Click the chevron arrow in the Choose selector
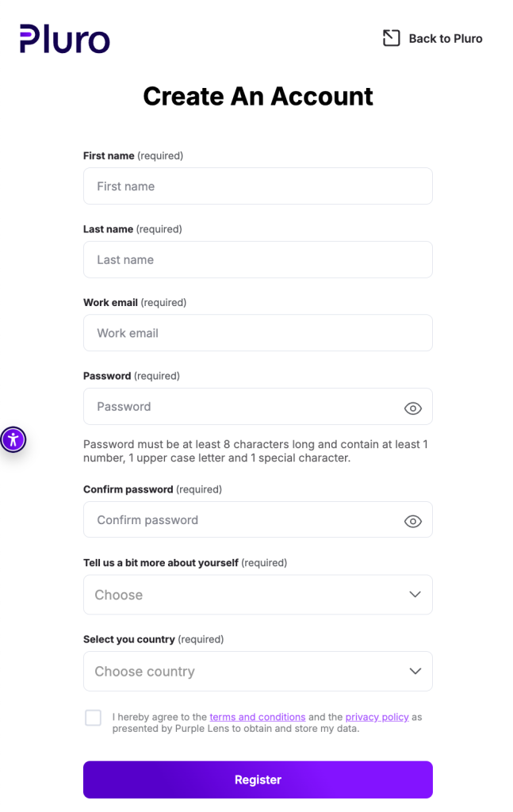 point(415,595)
